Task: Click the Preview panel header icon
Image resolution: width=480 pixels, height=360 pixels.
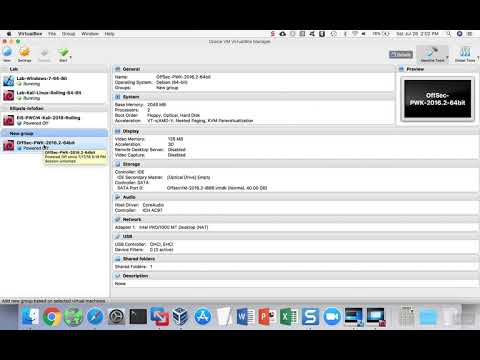Action: (401, 69)
